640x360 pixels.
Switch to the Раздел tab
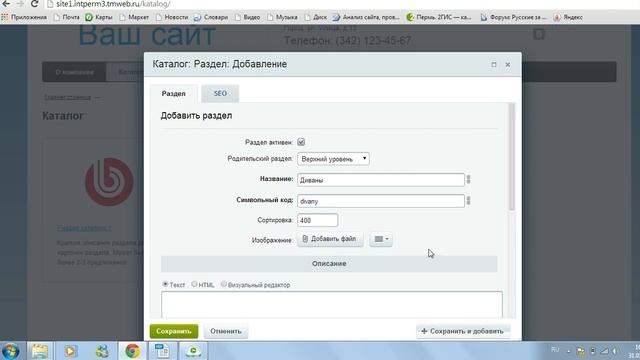click(x=173, y=93)
